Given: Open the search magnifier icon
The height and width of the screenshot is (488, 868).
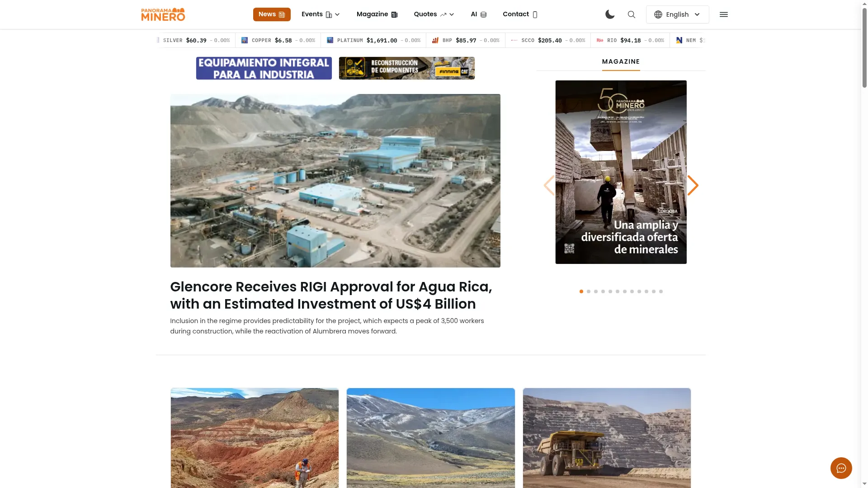Looking at the screenshot, I should [x=632, y=14].
